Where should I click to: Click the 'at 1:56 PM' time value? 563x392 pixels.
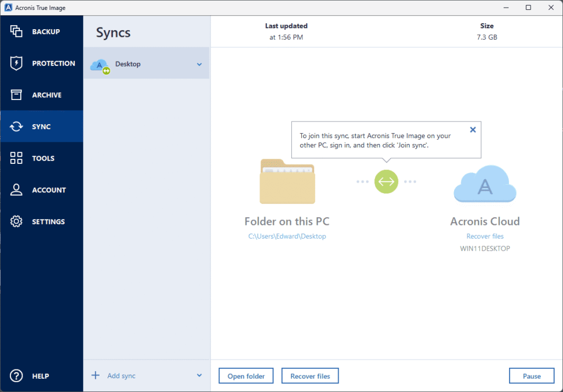(x=286, y=37)
